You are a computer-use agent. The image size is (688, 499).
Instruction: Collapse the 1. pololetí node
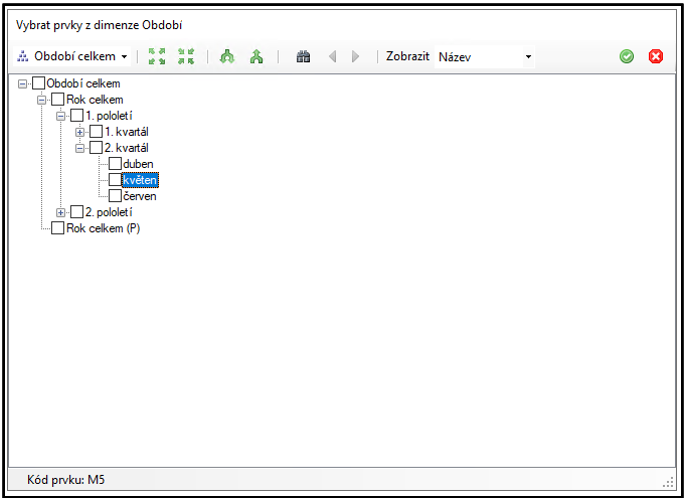click(61, 116)
